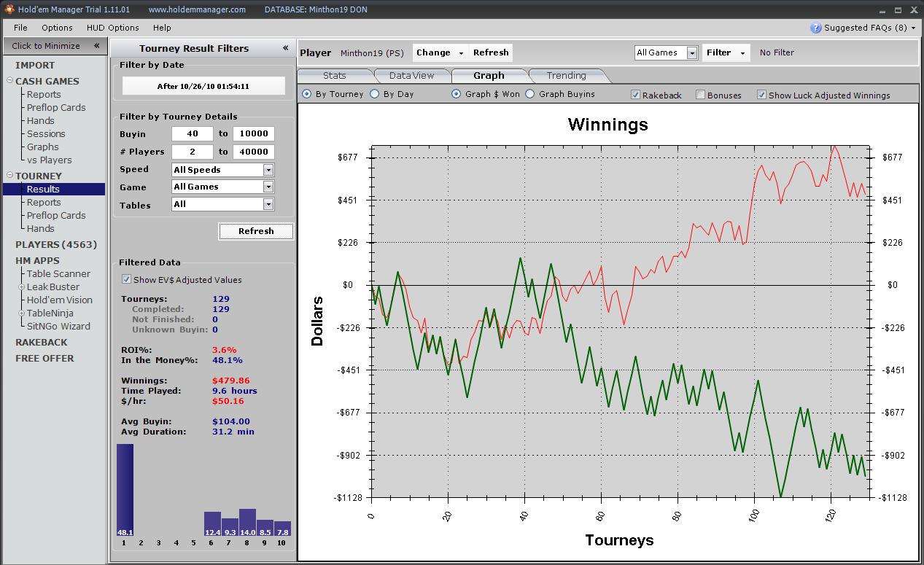Click Refresh button under tourney filters
The width and height of the screenshot is (924, 565).
coord(256,231)
